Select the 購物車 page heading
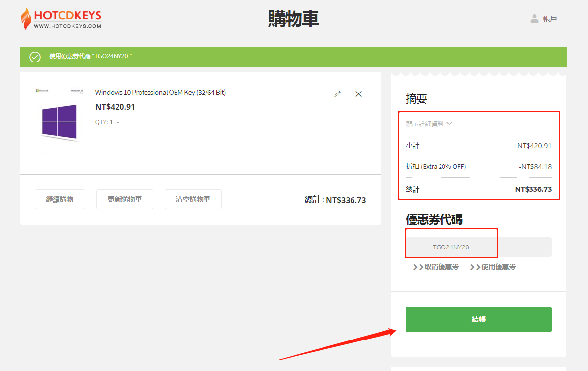The image size is (588, 371). pos(294,19)
